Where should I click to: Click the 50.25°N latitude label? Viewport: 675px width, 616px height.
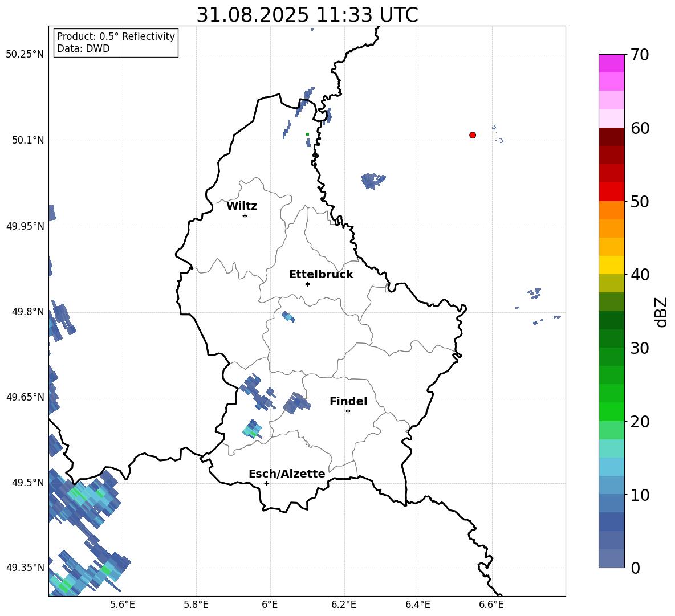click(25, 55)
